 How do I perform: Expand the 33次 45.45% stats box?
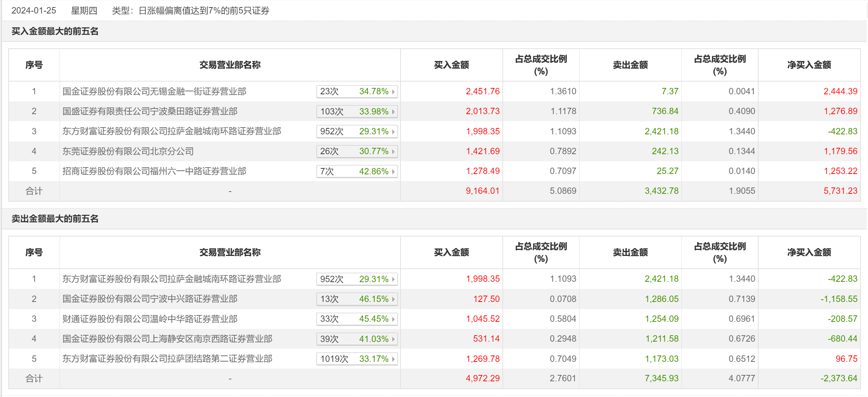[x=357, y=319]
